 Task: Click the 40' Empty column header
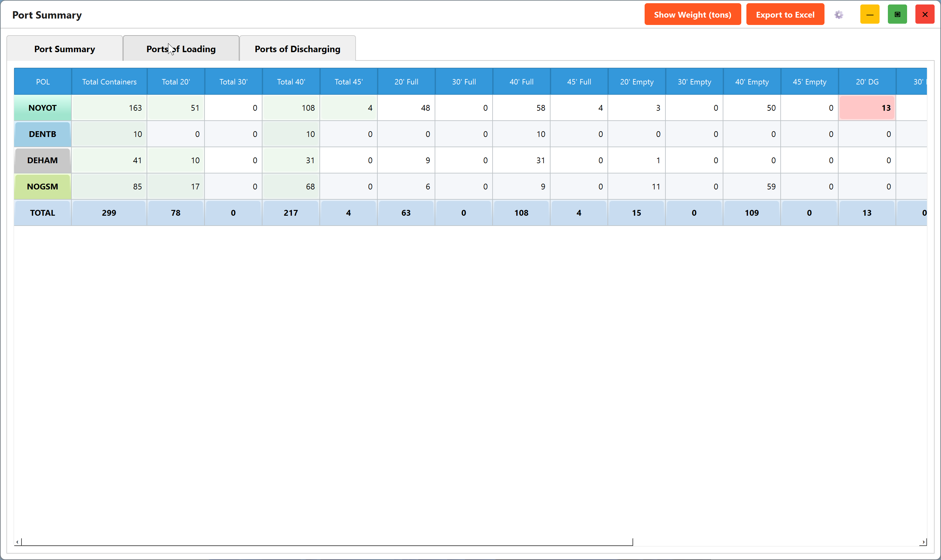click(x=752, y=82)
